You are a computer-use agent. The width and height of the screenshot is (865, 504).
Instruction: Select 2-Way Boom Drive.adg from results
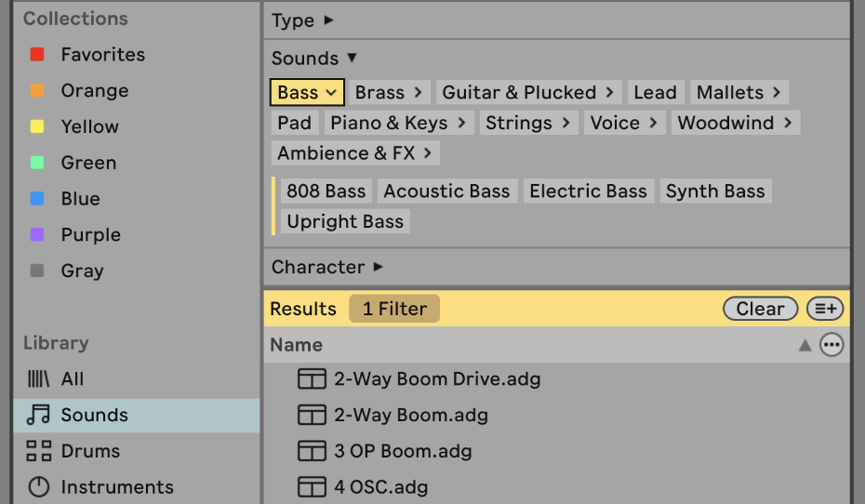pos(437,379)
